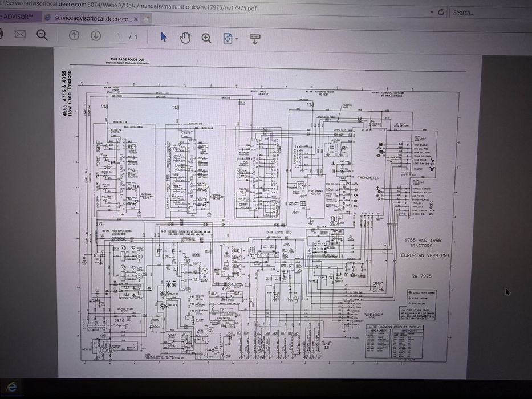Click the fit page view icon

coord(228,38)
